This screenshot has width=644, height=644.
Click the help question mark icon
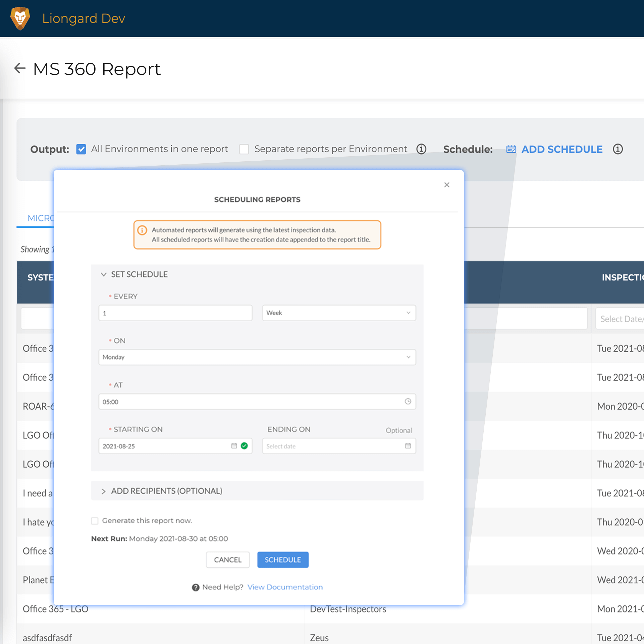[x=196, y=587]
